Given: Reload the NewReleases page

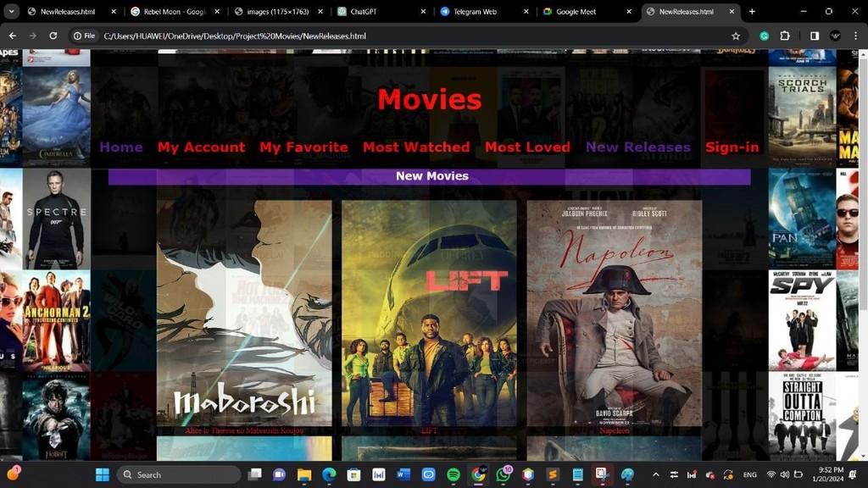Looking at the screenshot, I should [x=53, y=36].
